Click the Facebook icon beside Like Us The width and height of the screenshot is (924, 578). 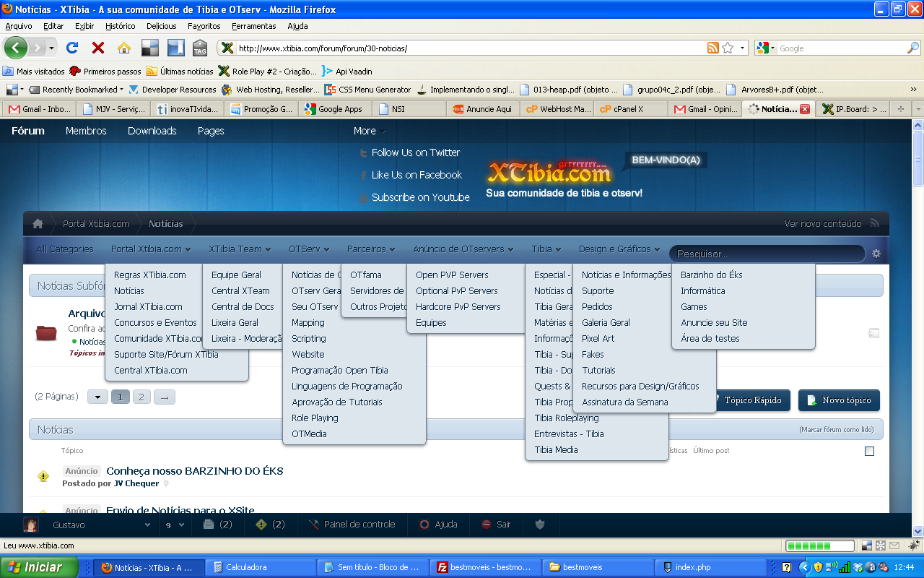[x=363, y=175]
